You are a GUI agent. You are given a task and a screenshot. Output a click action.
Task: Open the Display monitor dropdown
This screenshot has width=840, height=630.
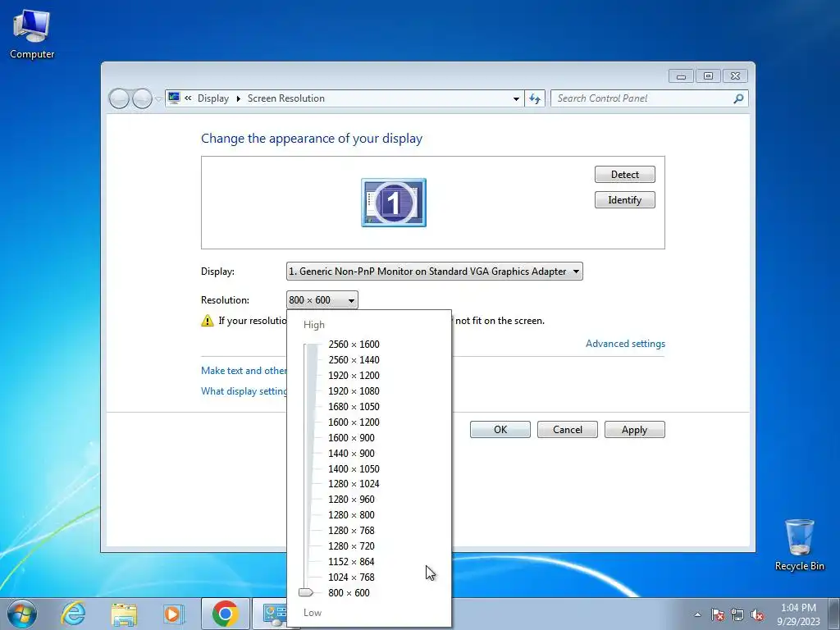pos(435,272)
